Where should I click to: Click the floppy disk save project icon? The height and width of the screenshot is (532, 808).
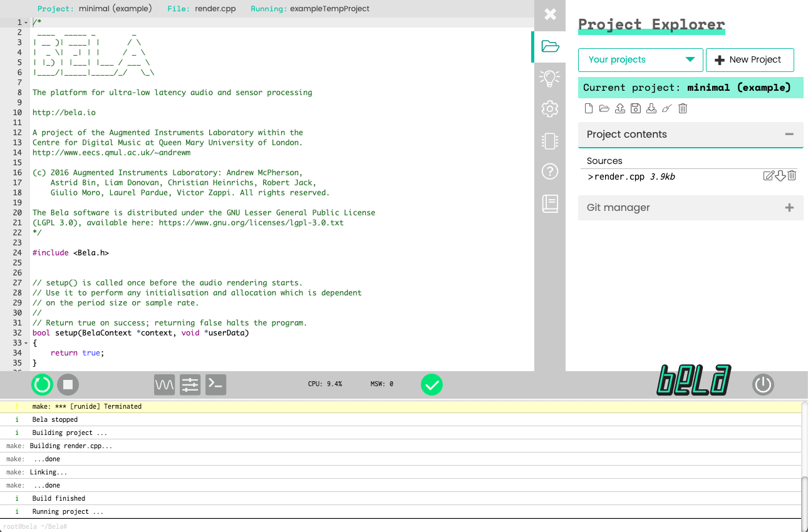point(636,108)
